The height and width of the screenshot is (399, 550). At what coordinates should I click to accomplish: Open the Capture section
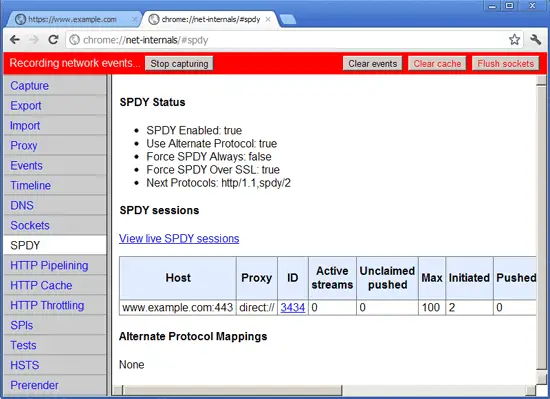pyautogui.click(x=55, y=86)
